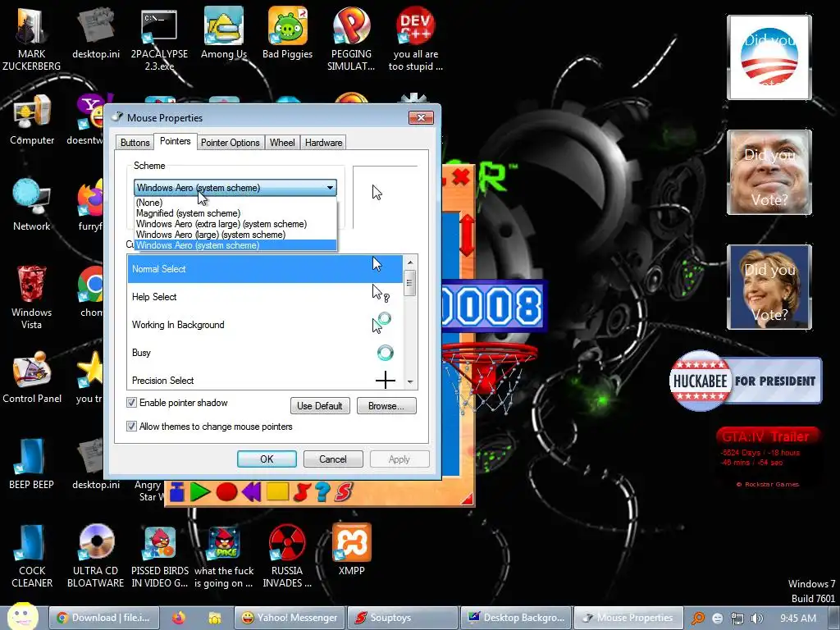The image size is (840, 630).
Task: Switch to the Buttons tab
Action: pyautogui.click(x=135, y=143)
